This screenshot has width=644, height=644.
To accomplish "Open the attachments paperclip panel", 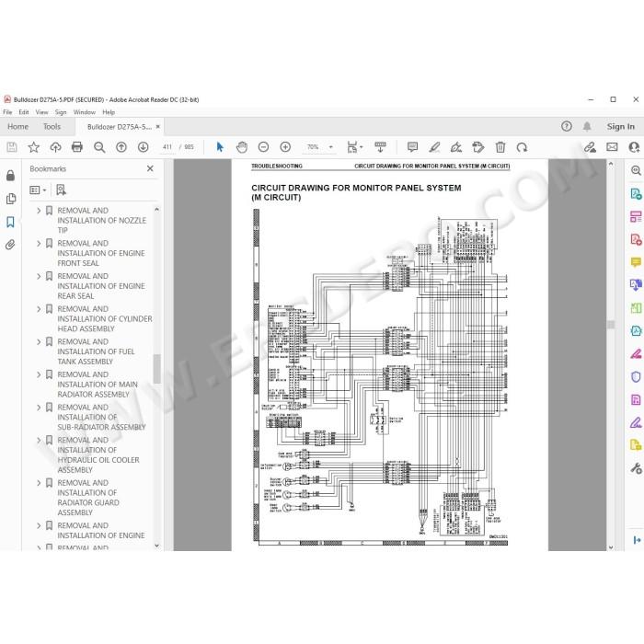I will click(11, 246).
